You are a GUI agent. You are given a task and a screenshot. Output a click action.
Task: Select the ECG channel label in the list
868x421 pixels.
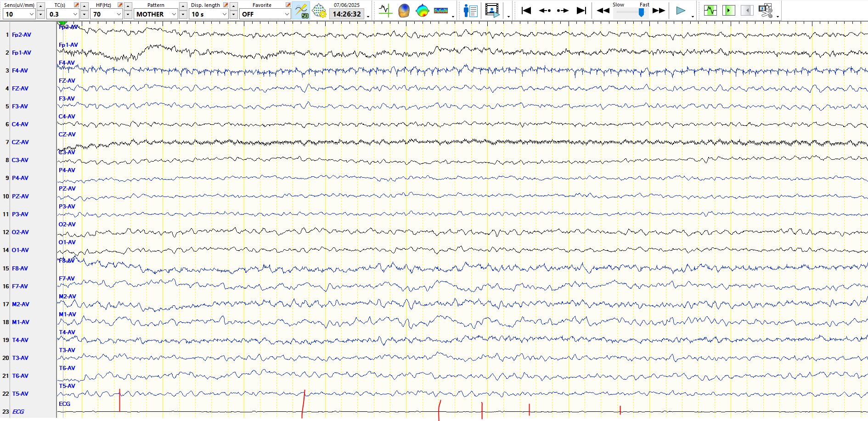pyautogui.click(x=18, y=412)
